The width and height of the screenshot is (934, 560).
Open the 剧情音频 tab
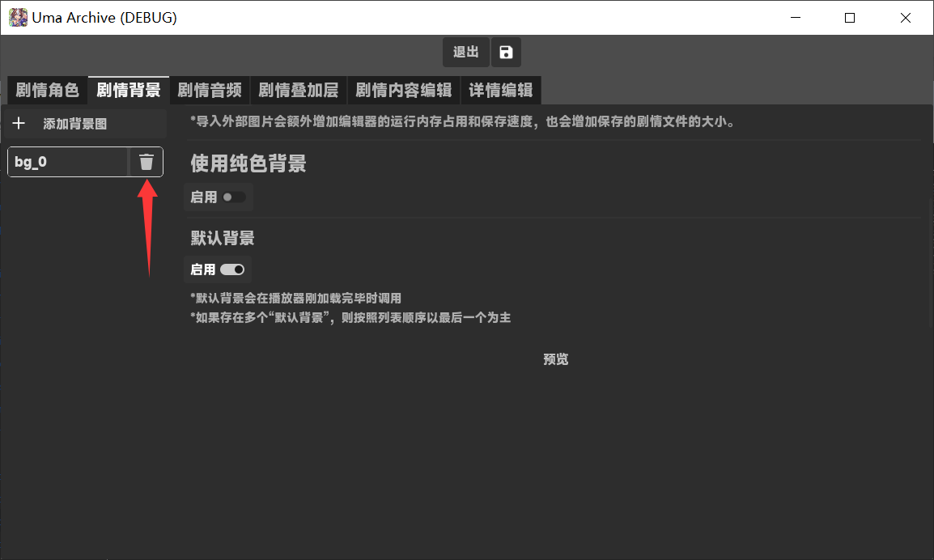coord(210,90)
